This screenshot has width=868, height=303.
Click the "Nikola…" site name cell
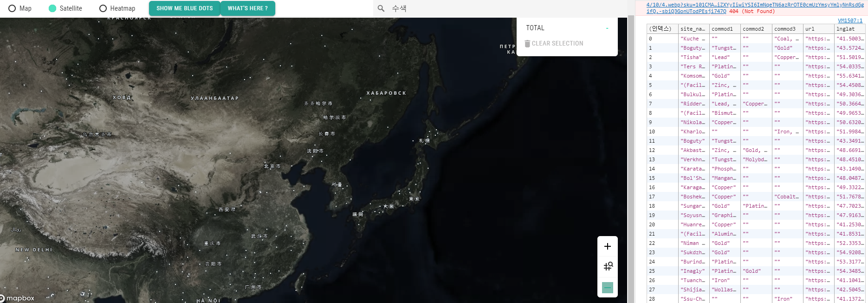pyautogui.click(x=693, y=122)
